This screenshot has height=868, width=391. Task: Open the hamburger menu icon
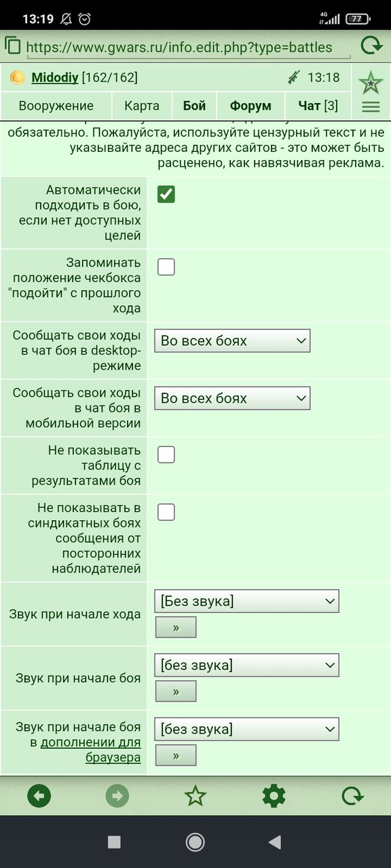coord(371,106)
